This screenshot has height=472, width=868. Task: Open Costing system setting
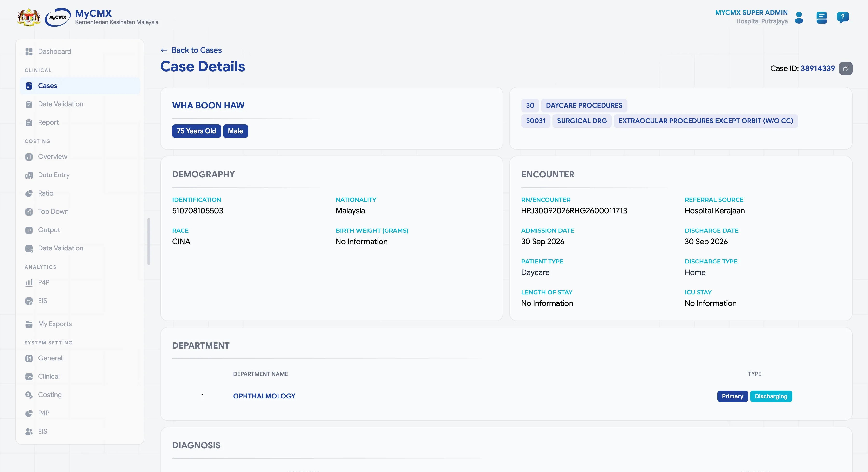tap(80, 395)
